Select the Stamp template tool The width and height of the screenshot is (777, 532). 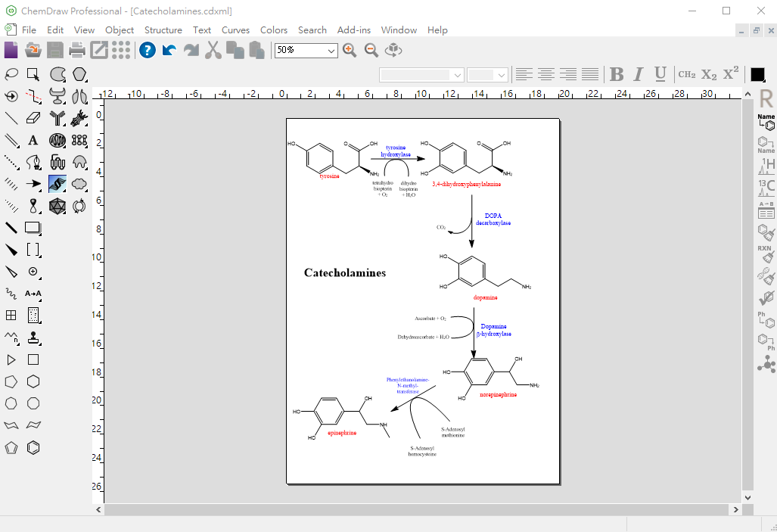coord(33,338)
